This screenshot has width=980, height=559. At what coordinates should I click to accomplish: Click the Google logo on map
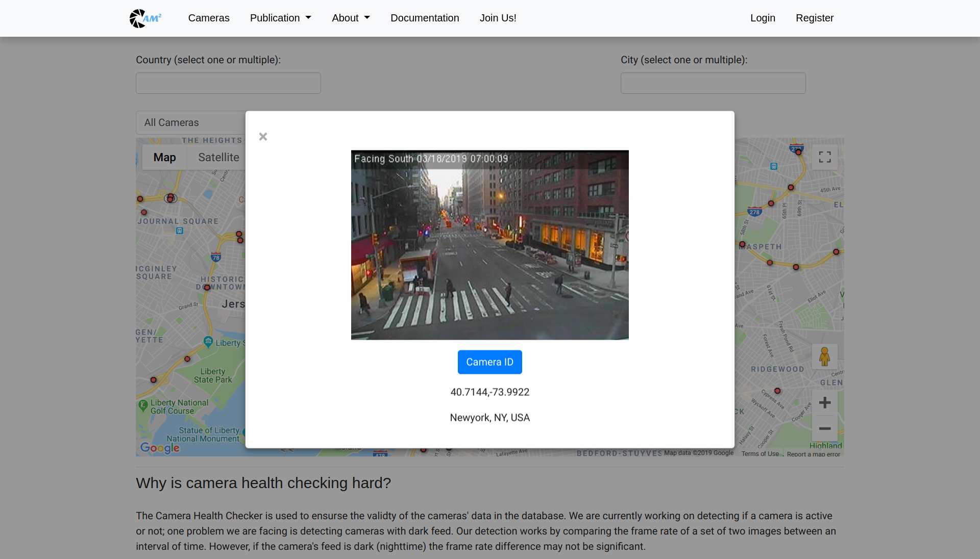[160, 448]
